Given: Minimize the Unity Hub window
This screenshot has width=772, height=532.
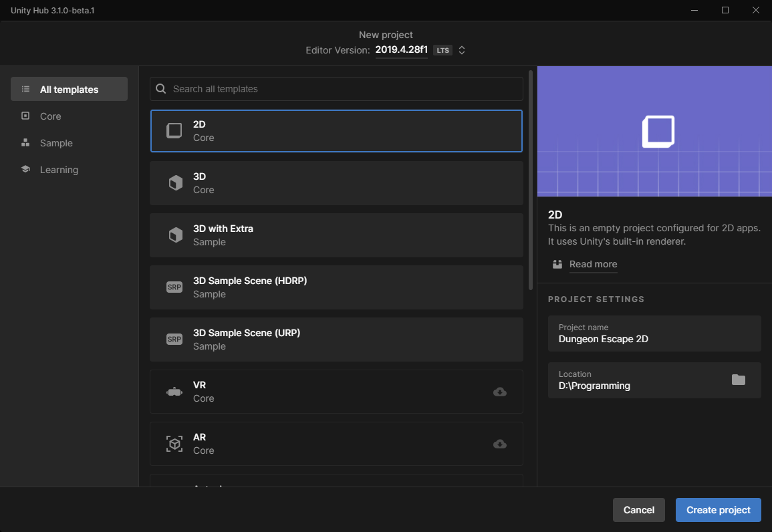Looking at the screenshot, I should tap(694, 10).
